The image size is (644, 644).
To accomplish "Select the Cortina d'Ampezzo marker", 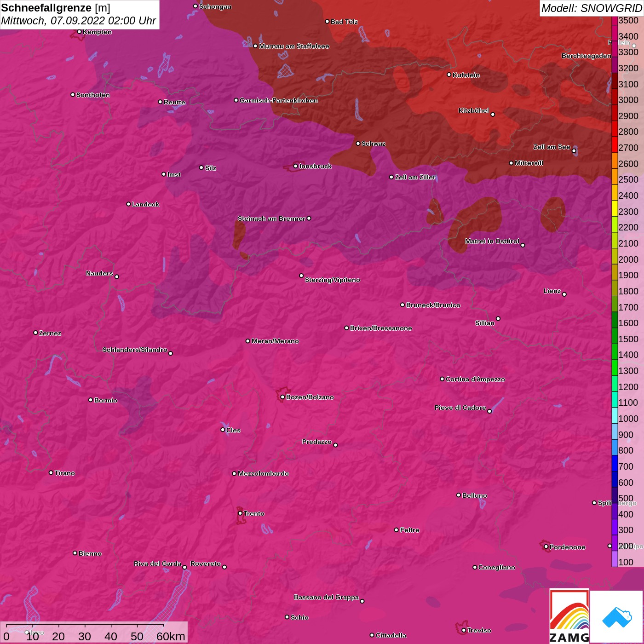I will [x=442, y=379].
